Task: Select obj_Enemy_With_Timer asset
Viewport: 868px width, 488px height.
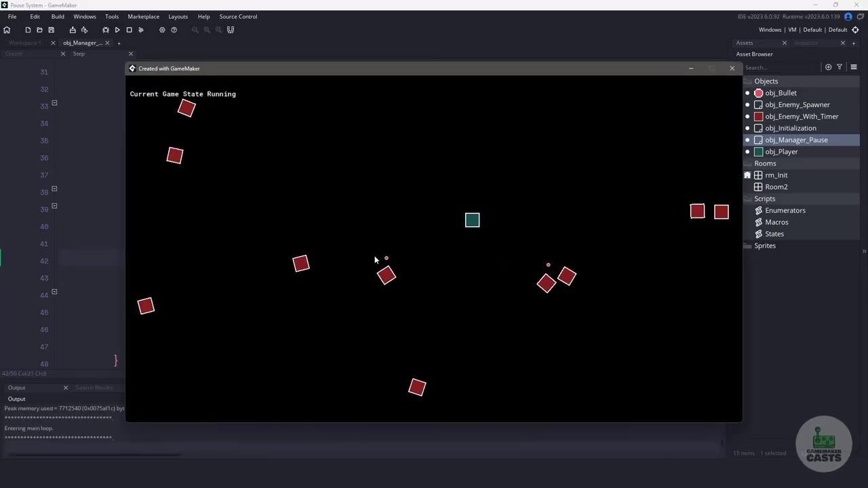Action: coord(802,117)
